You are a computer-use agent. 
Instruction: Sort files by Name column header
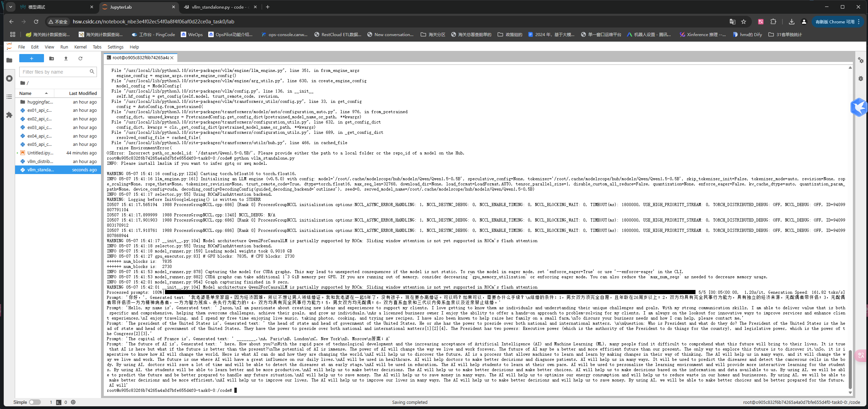coord(25,93)
